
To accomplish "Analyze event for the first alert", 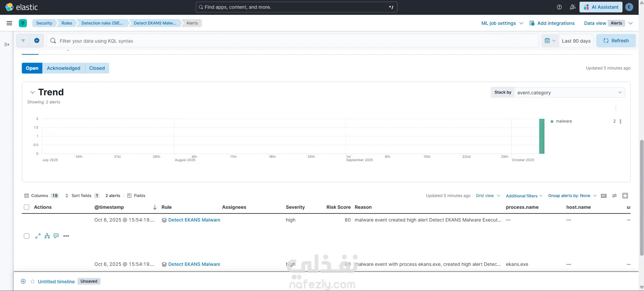I will [47, 236].
